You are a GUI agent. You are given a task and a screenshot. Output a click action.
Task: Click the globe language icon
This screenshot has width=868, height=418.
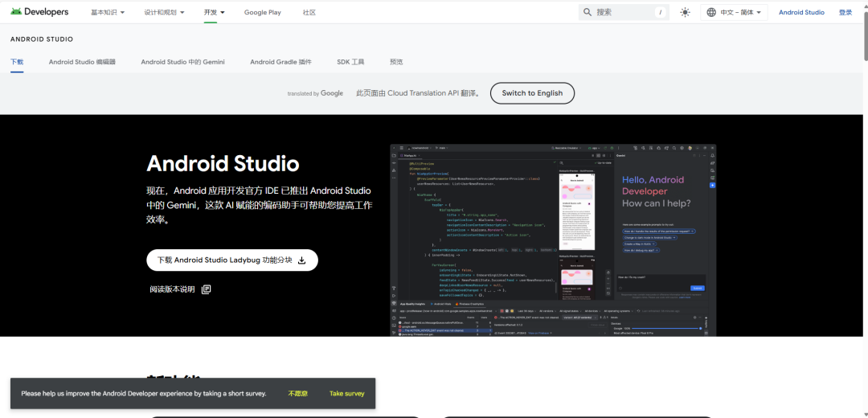pos(710,12)
